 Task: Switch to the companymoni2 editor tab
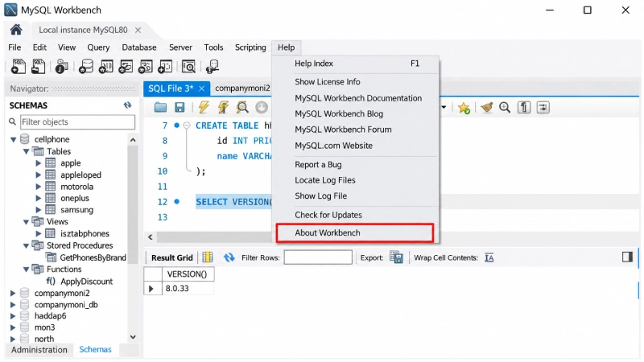(x=242, y=88)
